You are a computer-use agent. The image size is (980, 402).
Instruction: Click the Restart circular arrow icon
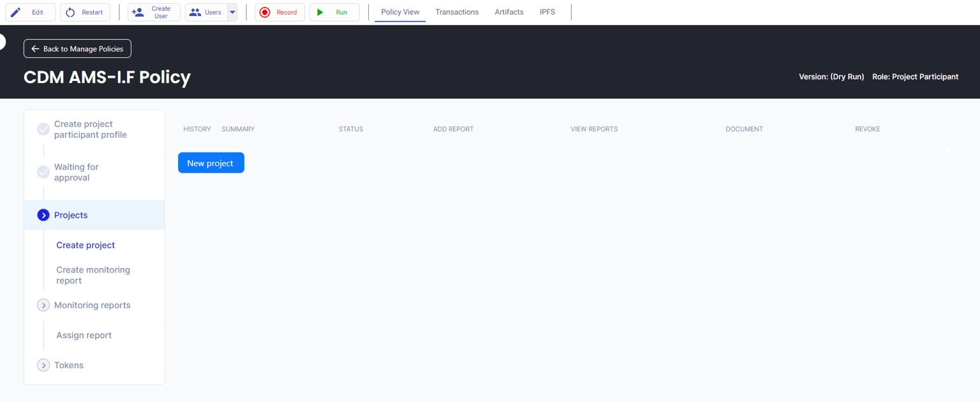tap(70, 12)
